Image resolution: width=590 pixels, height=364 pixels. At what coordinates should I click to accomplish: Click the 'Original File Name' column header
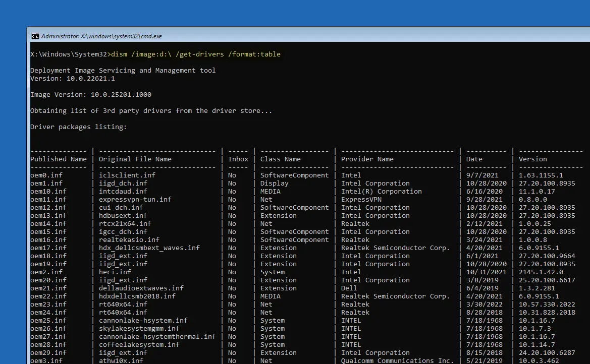point(135,159)
